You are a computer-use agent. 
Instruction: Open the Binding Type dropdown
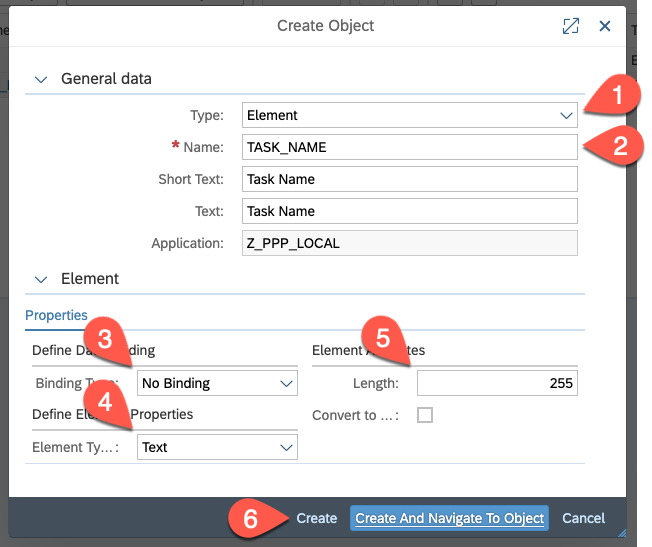coord(217,383)
